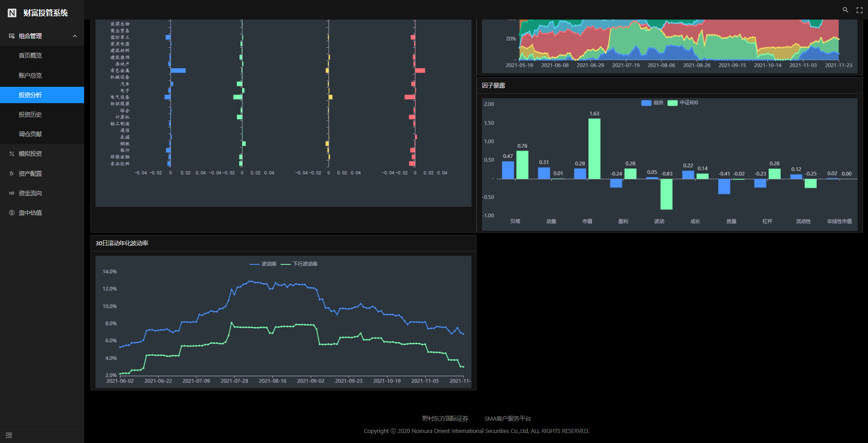Click the fx icon beside 资产配置
868x443 pixels.
tap(12, 174)
